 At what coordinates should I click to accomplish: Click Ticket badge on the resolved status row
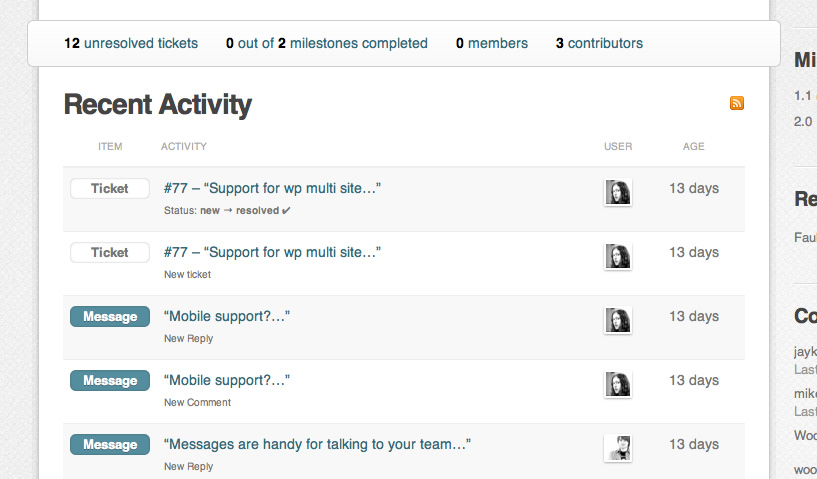110,189
